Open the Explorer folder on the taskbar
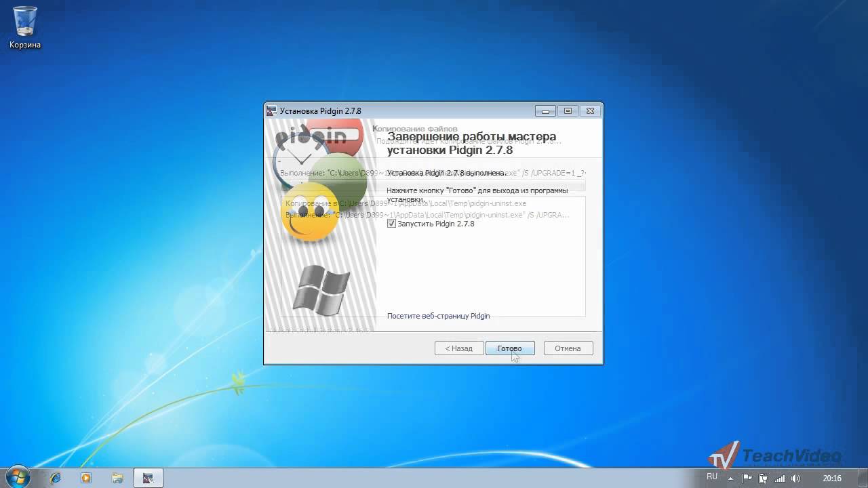The height and width of the screenshot is (488, 868). click(117, 478)
